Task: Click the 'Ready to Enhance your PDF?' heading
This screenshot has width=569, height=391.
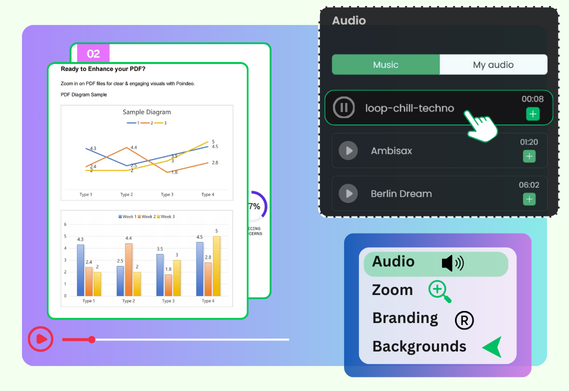Action: pos(103,69)
